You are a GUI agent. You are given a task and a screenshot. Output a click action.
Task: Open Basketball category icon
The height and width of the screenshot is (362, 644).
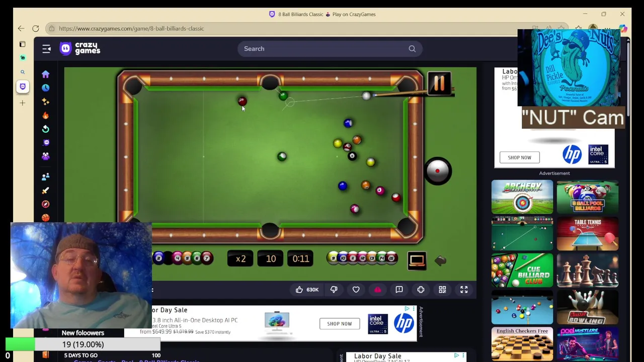point(45,218)
